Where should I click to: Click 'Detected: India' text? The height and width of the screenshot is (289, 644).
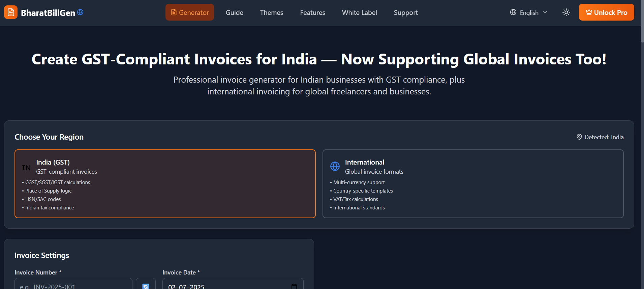coord(604,137)
